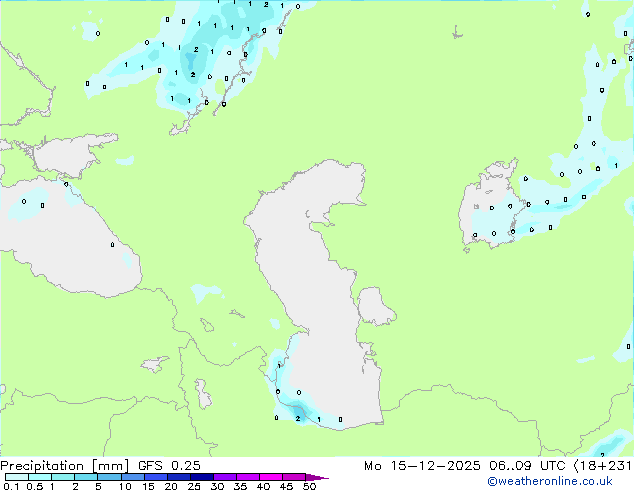Click the weatheronline.co.uk copyright link
634x490 pixels.
point(550,481)
